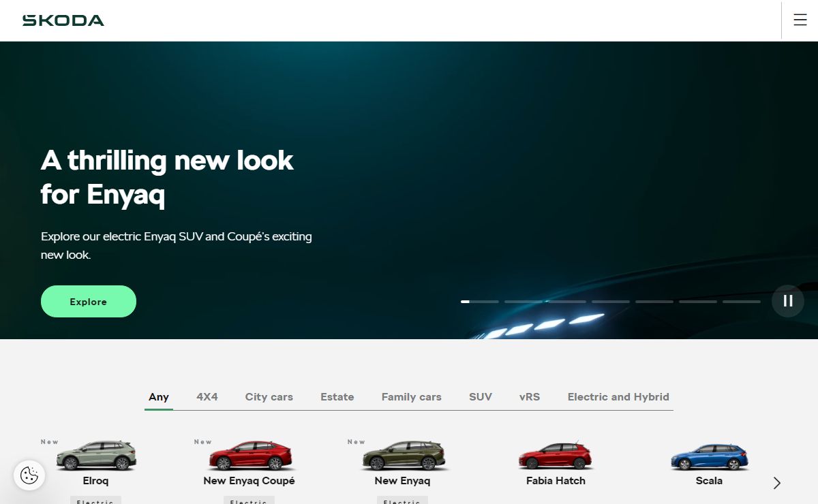The height and width of the screenshot is (504, 818).
Task: Click the hero headline 'A thrilling new look for Enyaq'
Action: click(167, 178)
